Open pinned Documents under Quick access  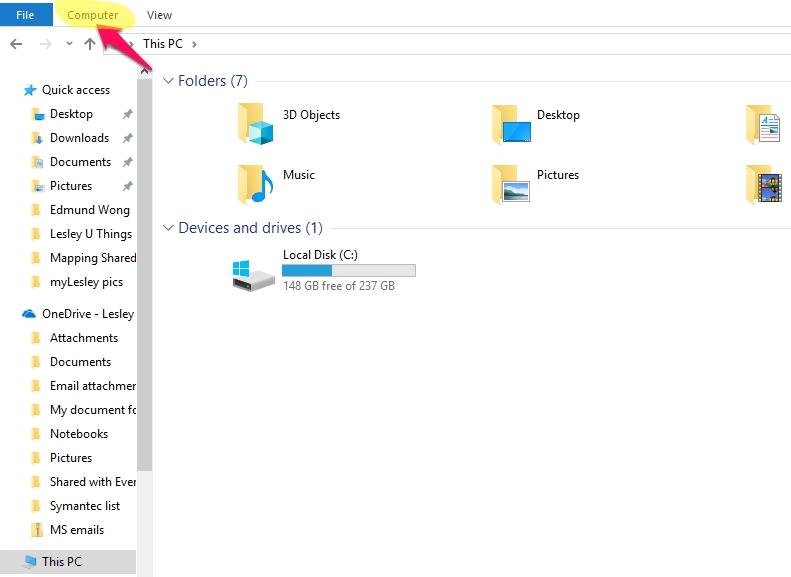pyautogui.click(x=80, y=162)
